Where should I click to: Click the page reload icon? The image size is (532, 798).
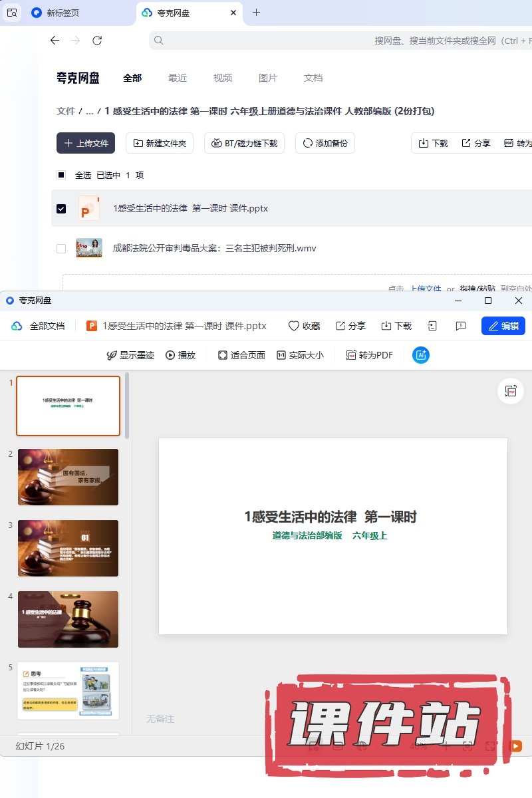[97, 41]
